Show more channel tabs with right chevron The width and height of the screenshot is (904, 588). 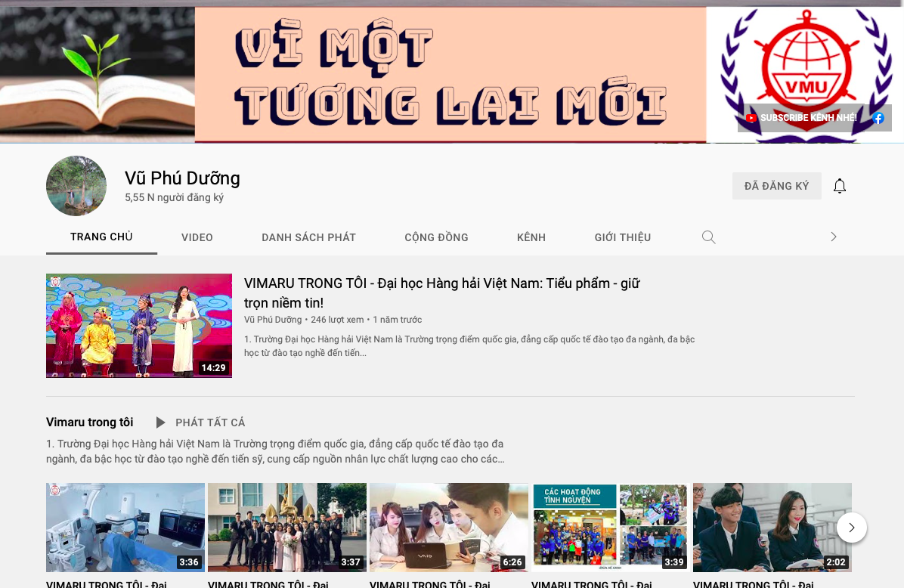click(x=834, y=237)
